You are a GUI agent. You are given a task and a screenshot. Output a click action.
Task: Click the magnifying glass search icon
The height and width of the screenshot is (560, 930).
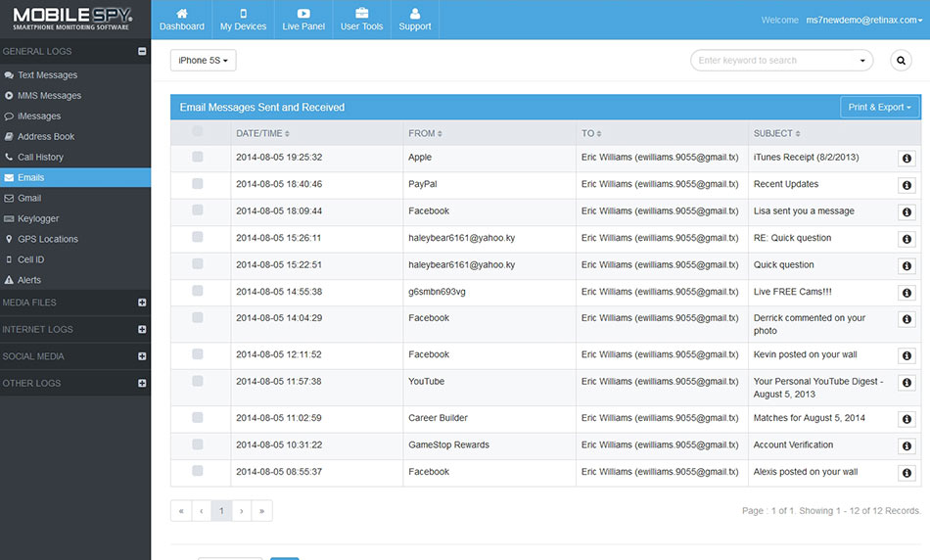coord(901,61)
